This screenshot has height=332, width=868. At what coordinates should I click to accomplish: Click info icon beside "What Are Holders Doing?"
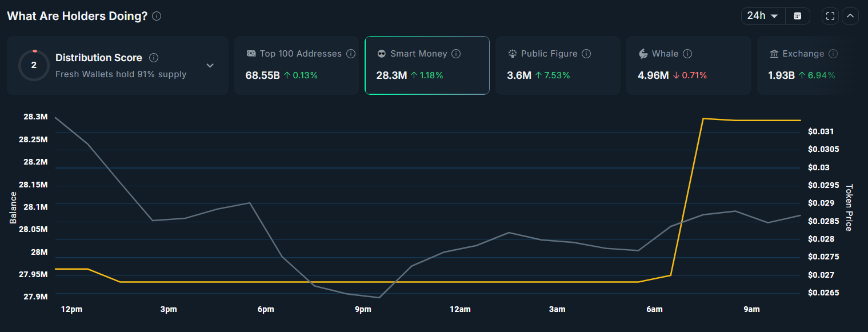[x=157, y=17]
